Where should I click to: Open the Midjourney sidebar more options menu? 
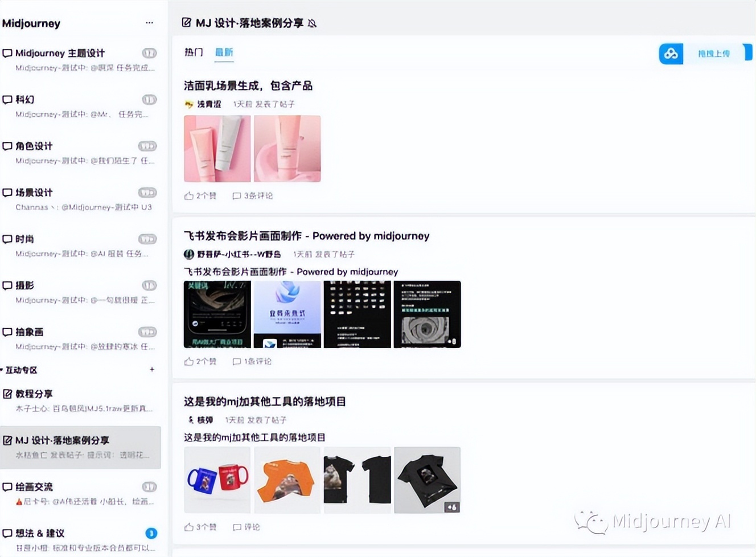[x=149, y=23]
